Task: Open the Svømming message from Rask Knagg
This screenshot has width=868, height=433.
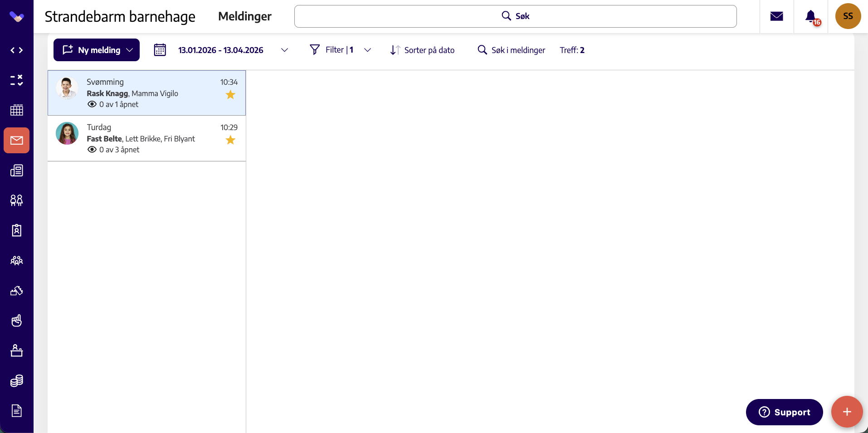Action: (147, 93)
